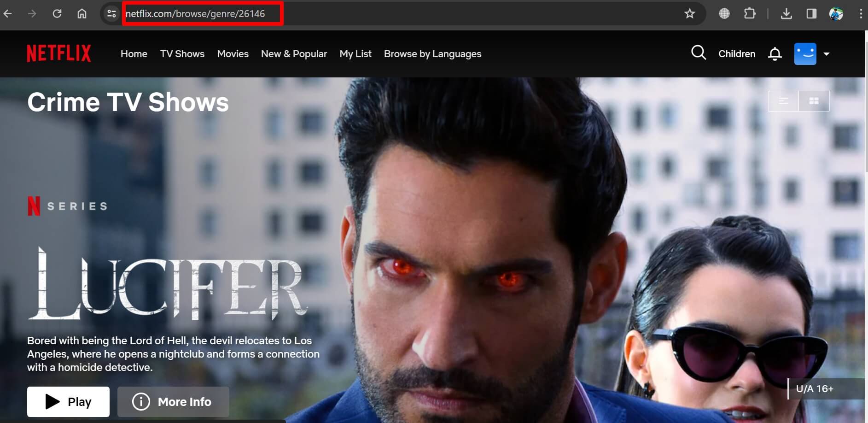Toggle the browser side panel icon
Viewport: 868px width, 423px height.
tap(811, 14)
